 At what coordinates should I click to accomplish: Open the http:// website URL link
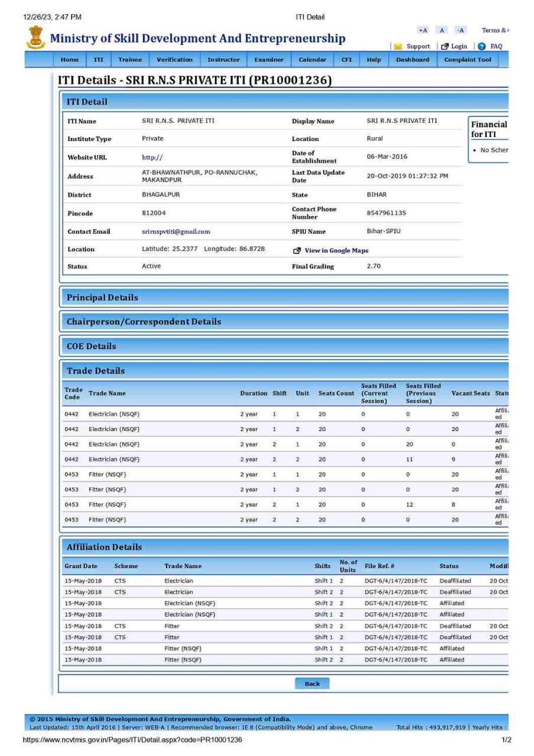[x=152, y=158]
